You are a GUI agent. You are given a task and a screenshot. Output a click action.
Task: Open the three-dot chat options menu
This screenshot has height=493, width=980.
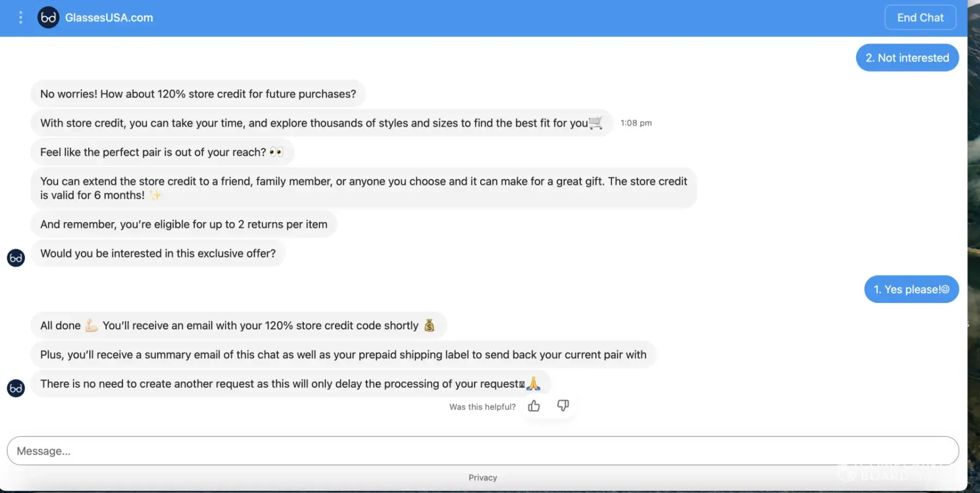21,17
